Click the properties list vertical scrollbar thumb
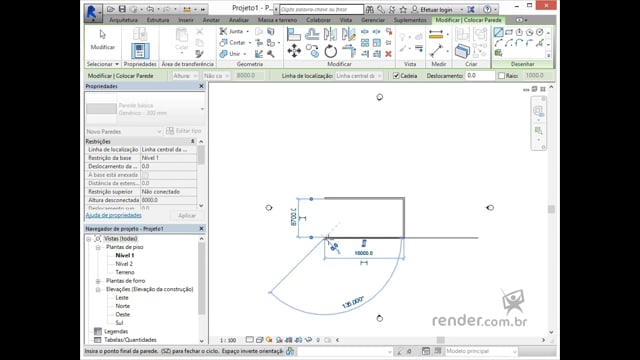The width and height of the screenshot is (640, 360). tap(201, 155)
